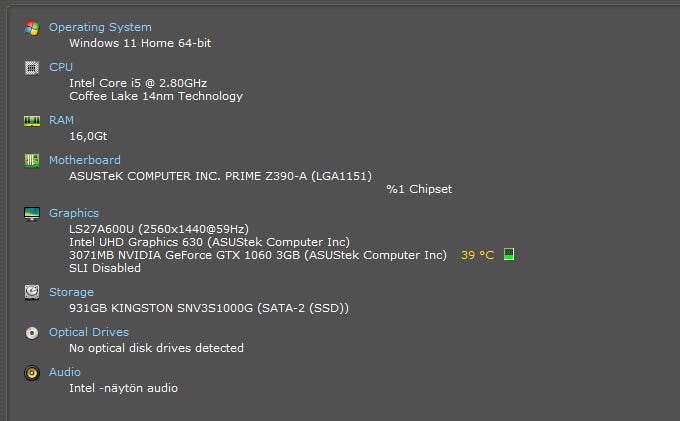
Task: Click the Graphics monitor icon
Action: pos(32,214)
